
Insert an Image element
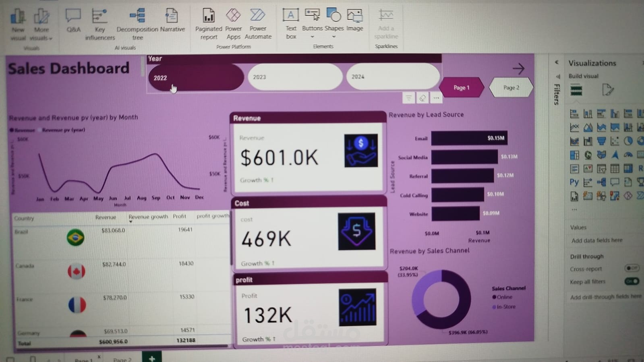pos(354,20)
